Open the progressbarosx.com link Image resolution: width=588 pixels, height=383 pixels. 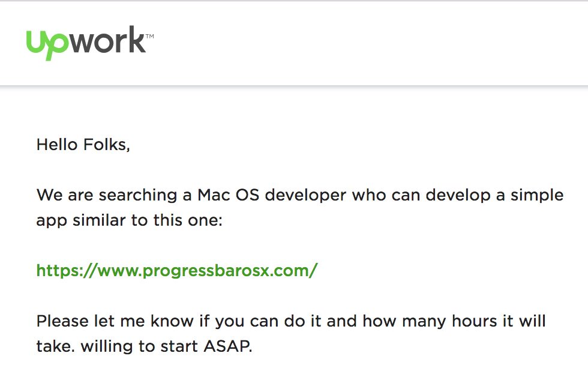pyautogui.click(x=177, y=270)
